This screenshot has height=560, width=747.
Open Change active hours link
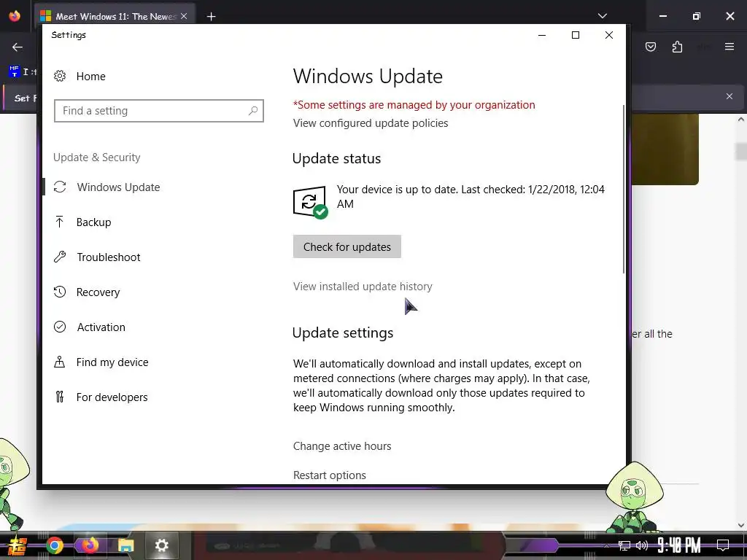point(342,446)
